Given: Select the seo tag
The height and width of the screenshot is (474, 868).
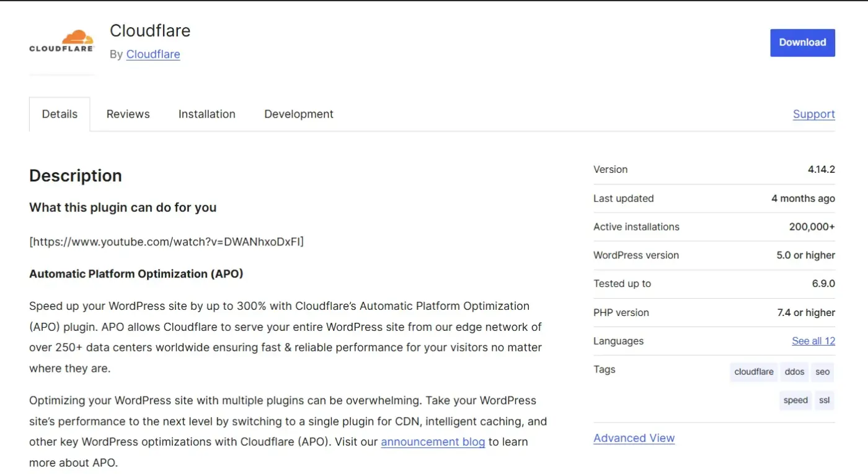Looking at the screenshot, I should tap(823, 372).
